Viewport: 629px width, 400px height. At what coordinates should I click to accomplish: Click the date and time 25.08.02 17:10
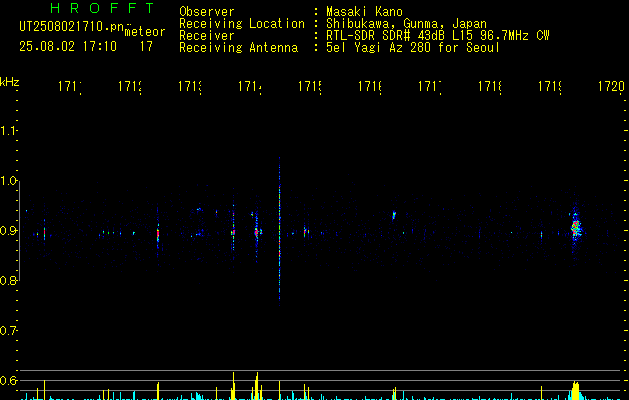pyautogui.click(x=68, y=46)
